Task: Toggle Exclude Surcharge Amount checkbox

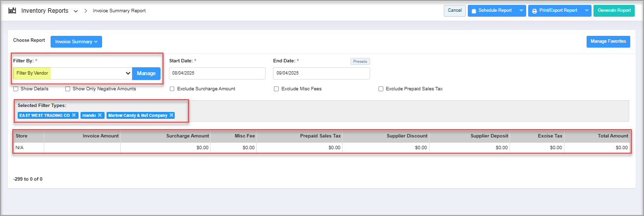Action: [172, 89]
